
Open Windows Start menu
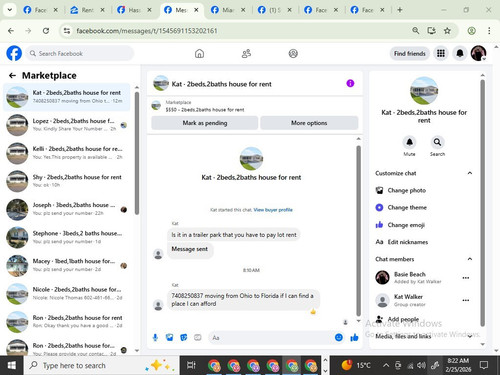click(x=12, y=365)
